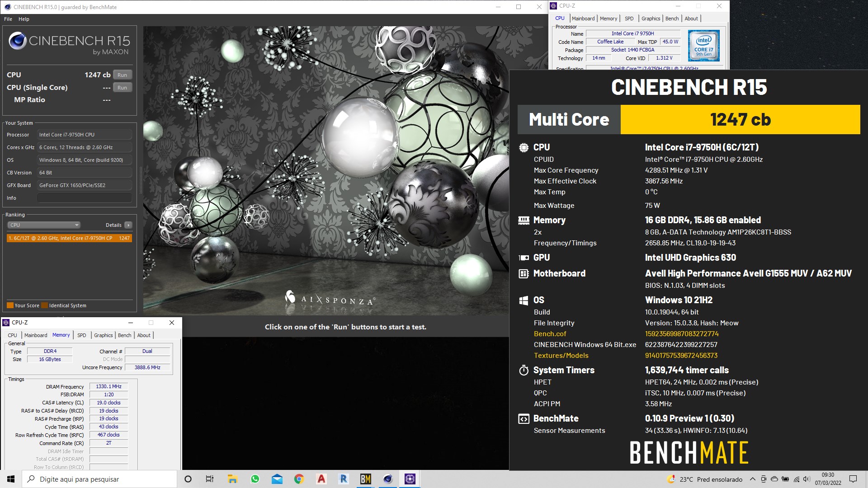Switch to Mainboard tab in top CPU-Z
The width and height of the screenshot is (868, 488).
click(x=583, y=19)
